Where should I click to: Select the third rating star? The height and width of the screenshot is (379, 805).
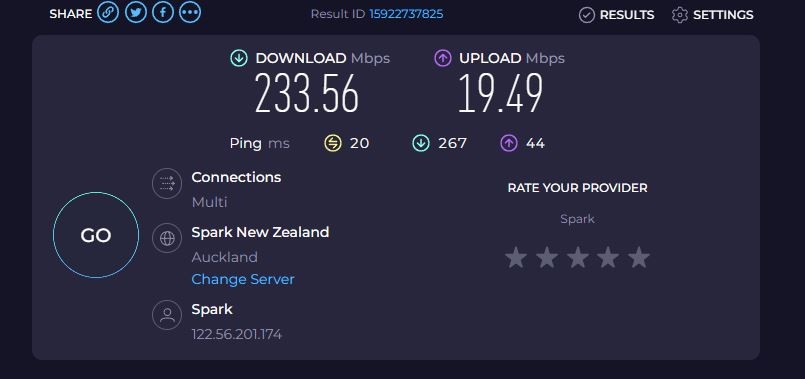[578, 257]
